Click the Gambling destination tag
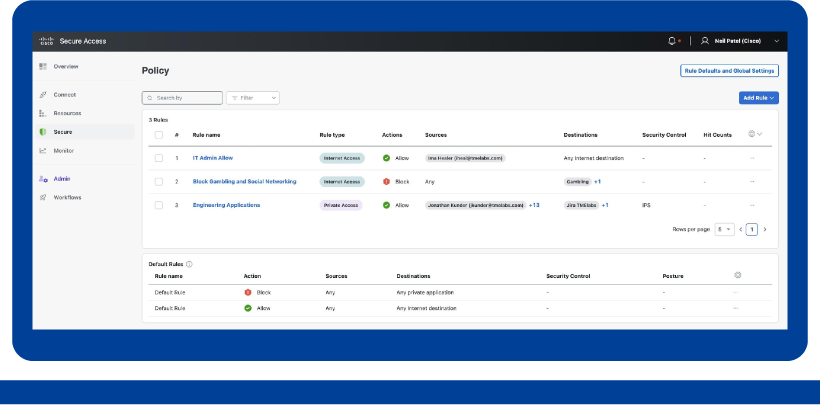The image size is (820, 405). 577,182
